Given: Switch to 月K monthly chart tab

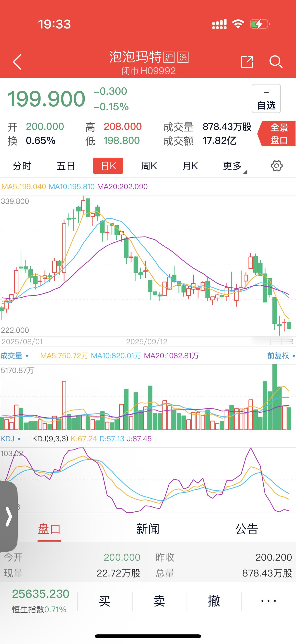Looking at the screenshot, I should (x=190, y=166).
